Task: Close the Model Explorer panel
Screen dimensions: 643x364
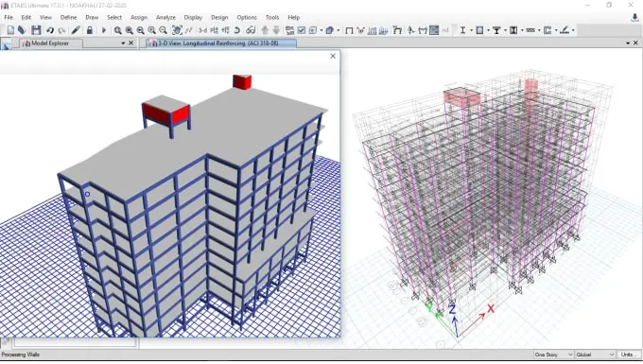Action: [131, 43]
